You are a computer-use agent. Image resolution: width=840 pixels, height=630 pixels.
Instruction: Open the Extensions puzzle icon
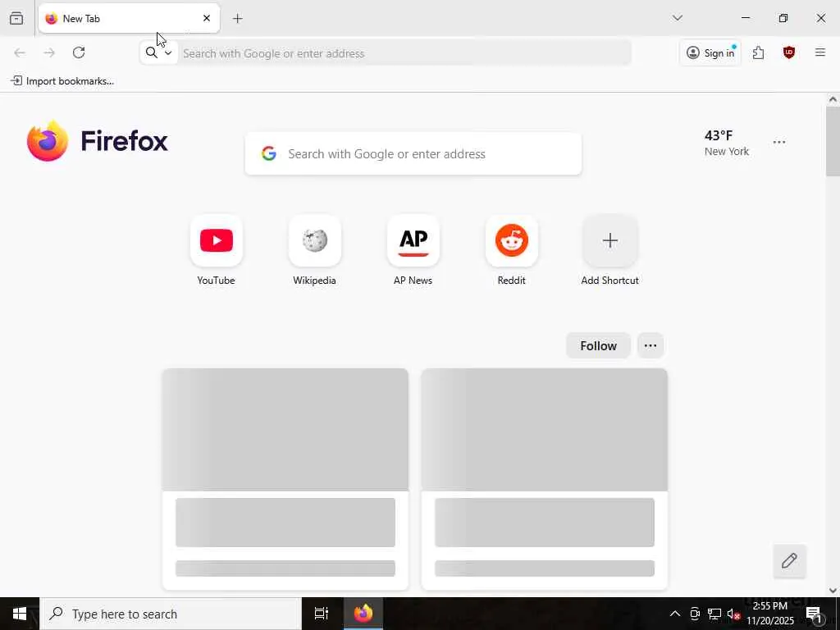click(758, 52)
